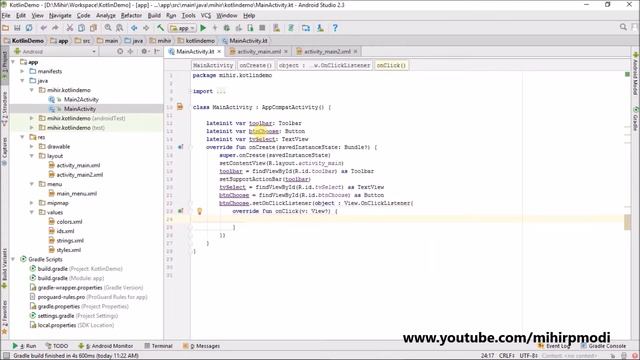Click the onCreate() editor breadcrumb
This screenshot has height=360, width=640.
click(256, 65)
